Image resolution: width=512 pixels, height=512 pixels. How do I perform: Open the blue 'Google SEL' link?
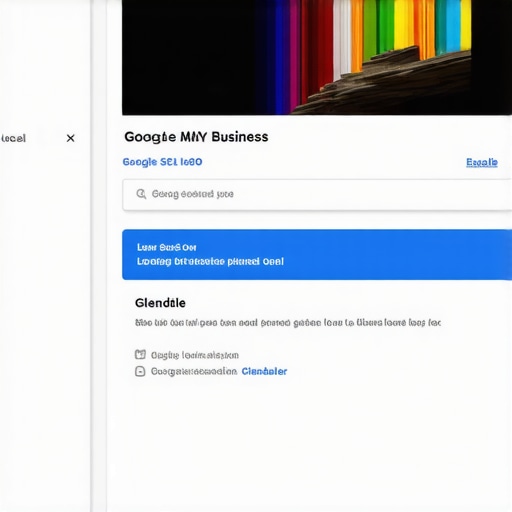pos(162,162)
